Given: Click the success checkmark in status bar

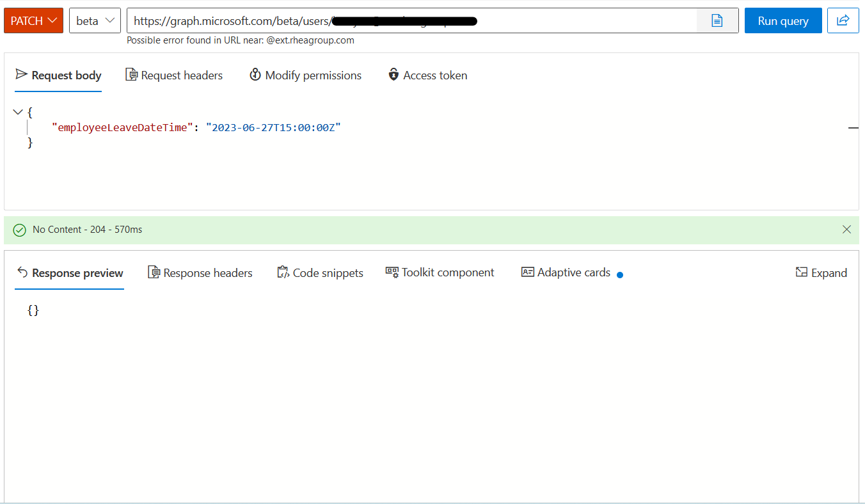Looking at the screenshot, I should 19,229.
